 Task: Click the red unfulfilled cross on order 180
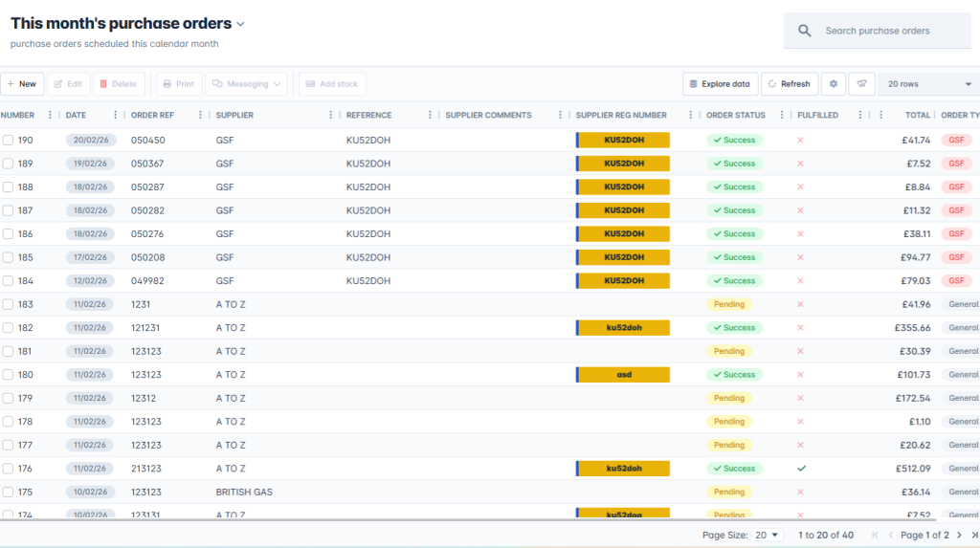(x=800, y=374)
